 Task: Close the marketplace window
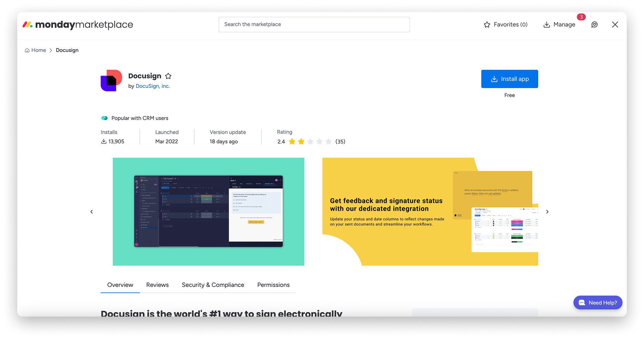pos(615,24)
